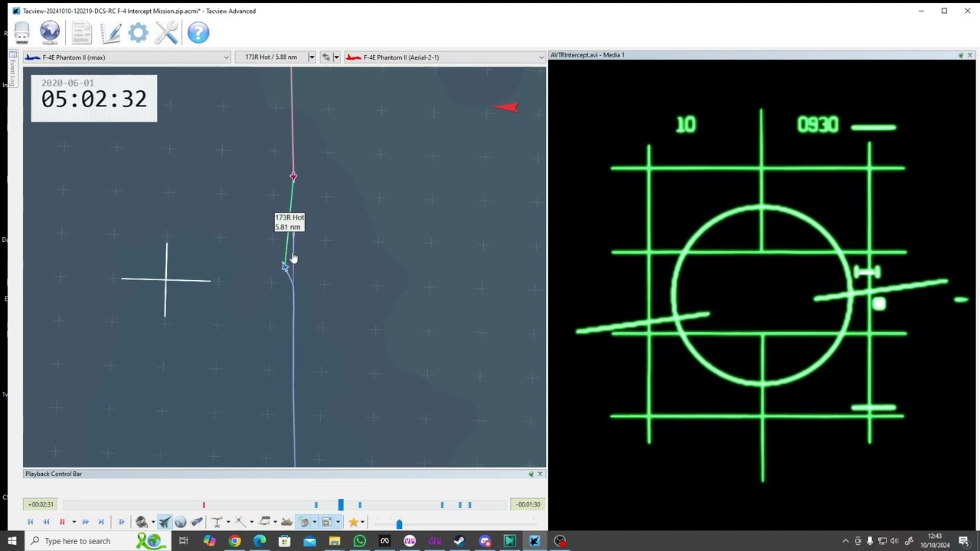Viewport: 980px width, 551px height.
Task: Click the swap objects icon between selectors
Action: pyautogui.click(x=326, y=57)
